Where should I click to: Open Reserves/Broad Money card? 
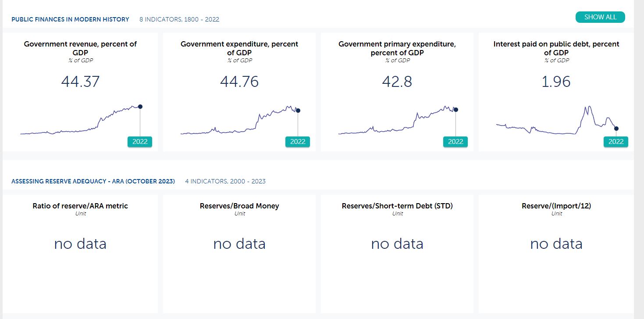tap(239, 206)
